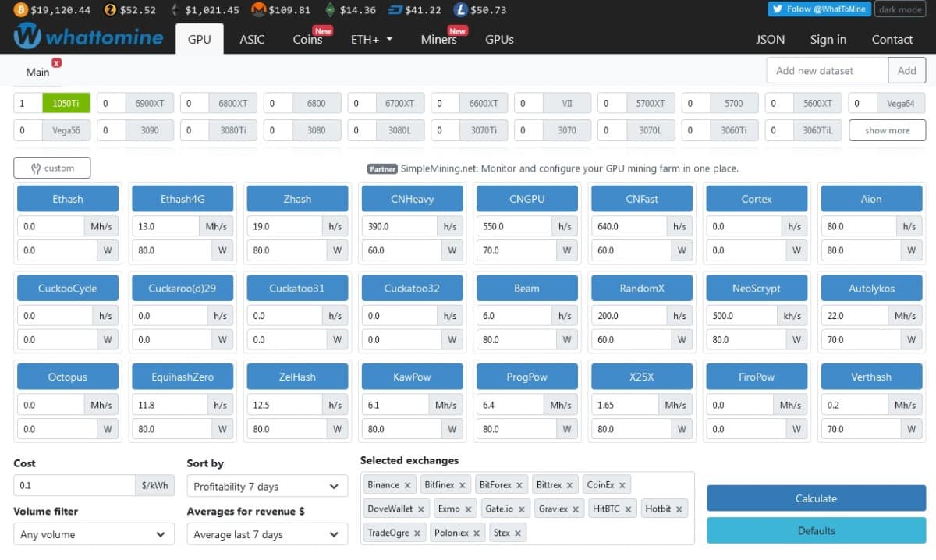The width and height of the screenshot is (936, 560).
Task: Select the Main dataset tab
Action: click(x=37, y=72)
